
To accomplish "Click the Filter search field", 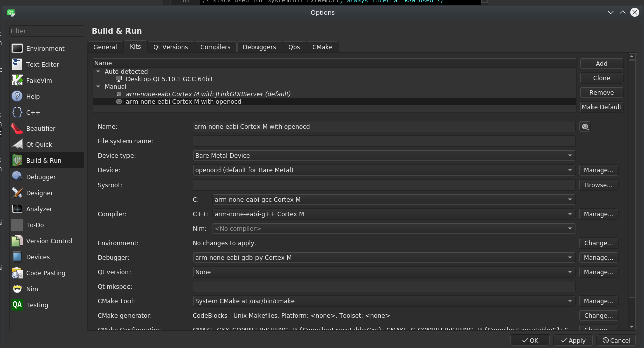I will coord(47,31).
